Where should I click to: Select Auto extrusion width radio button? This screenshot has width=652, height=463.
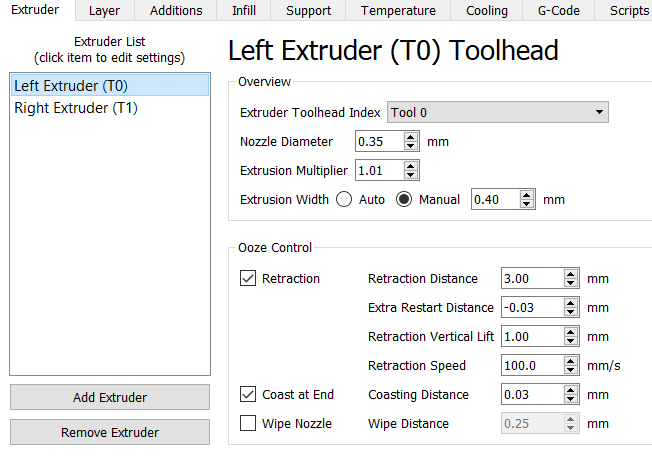click(344, 200)
